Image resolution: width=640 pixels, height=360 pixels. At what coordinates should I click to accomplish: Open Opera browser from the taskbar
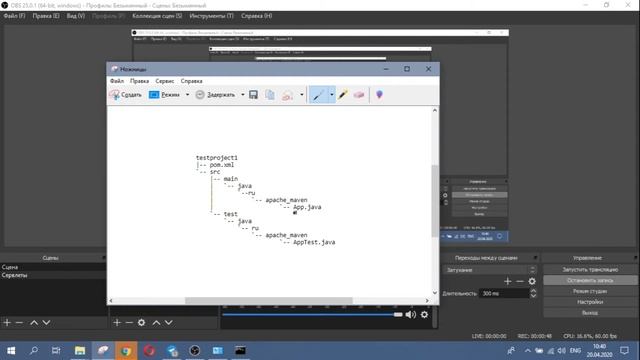click(149, 351)
